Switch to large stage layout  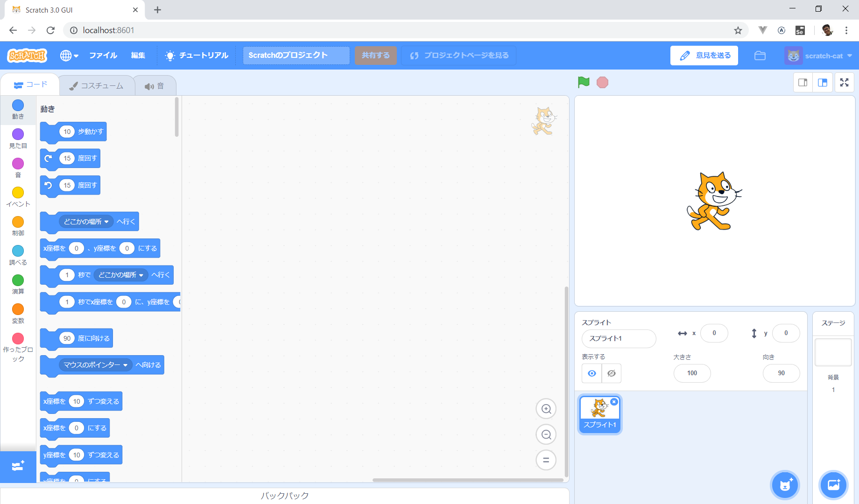pyautogui.click(x=823, y=83)
